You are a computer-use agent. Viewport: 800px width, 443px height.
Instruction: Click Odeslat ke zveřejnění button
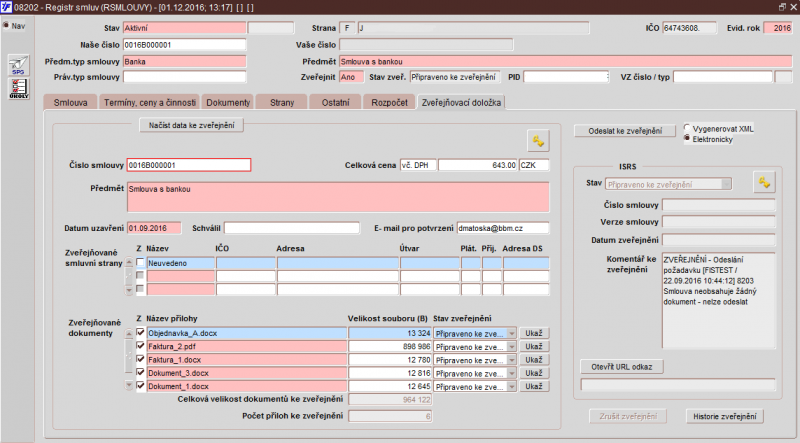point(625,131)
